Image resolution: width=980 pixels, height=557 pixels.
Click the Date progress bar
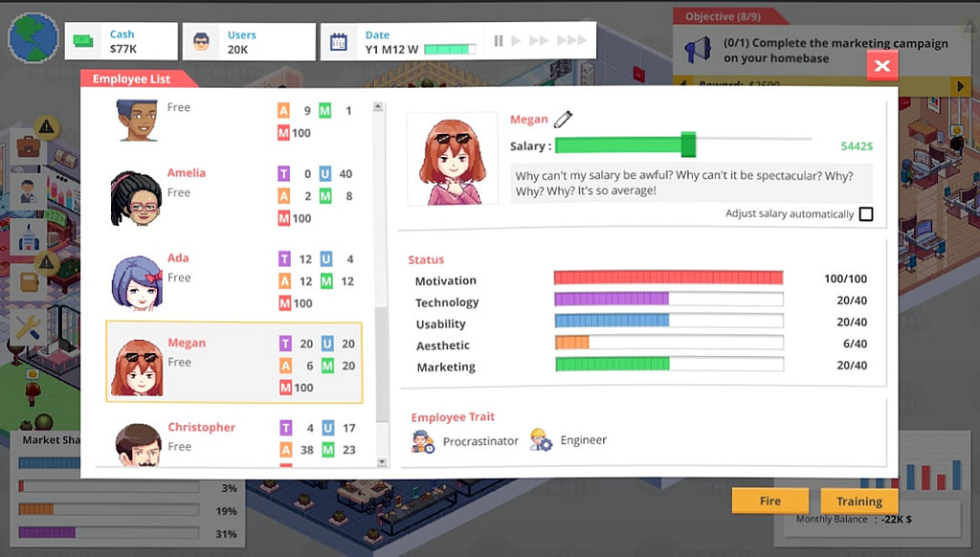point(450,50)
